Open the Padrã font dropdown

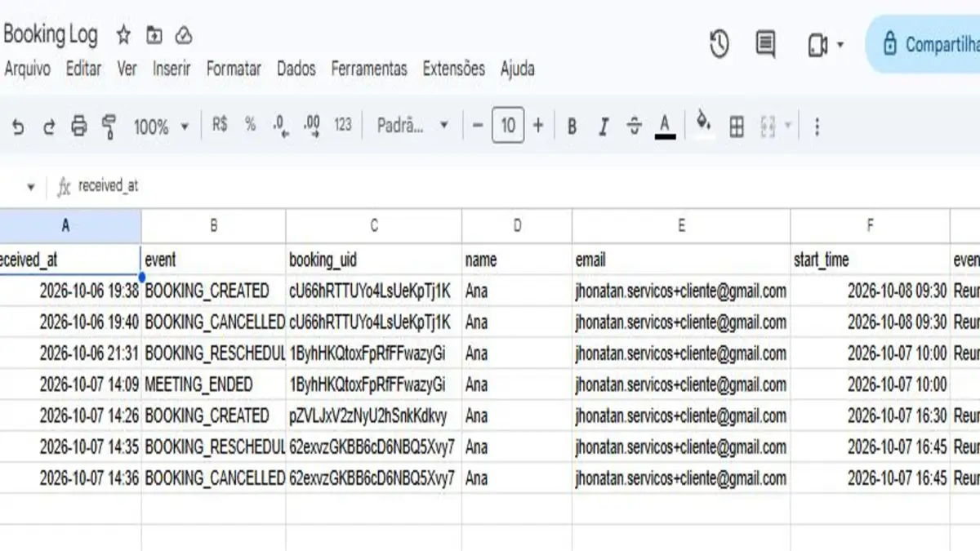412,126
